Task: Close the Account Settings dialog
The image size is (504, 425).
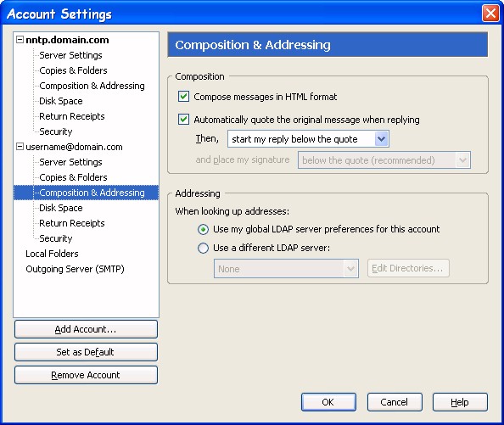Action: click(x=490, y=14)
